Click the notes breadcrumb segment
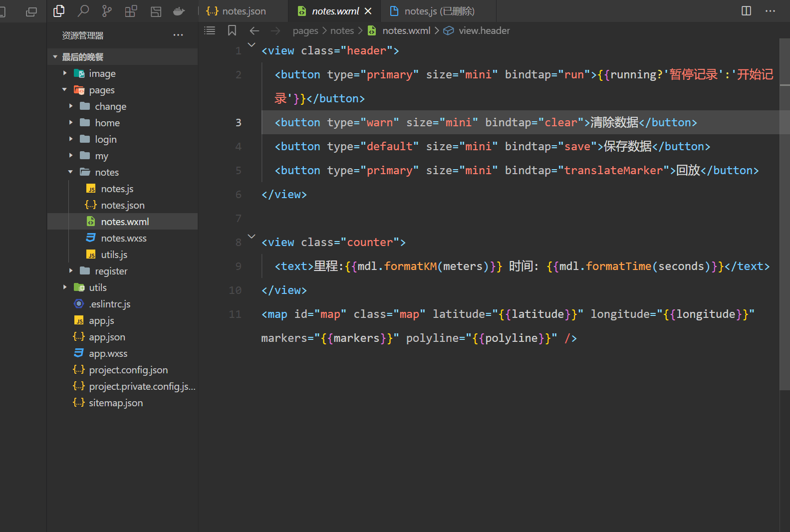The image size is (790, 532). (x=342, y=31)
